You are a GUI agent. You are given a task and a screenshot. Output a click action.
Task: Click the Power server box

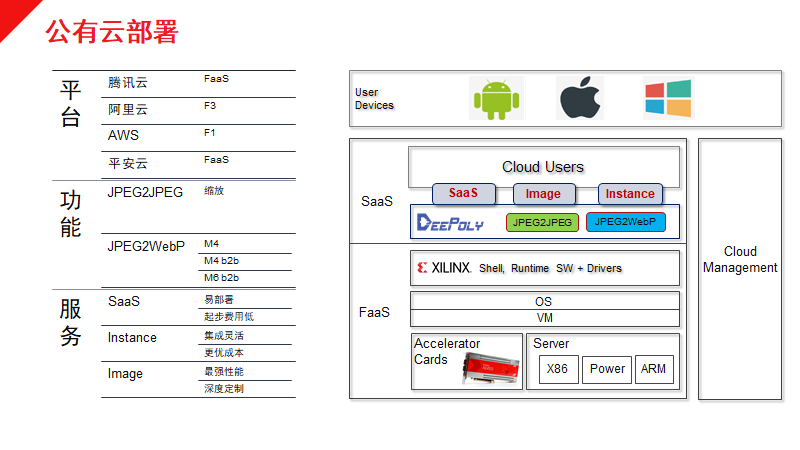tap(607, 369)
